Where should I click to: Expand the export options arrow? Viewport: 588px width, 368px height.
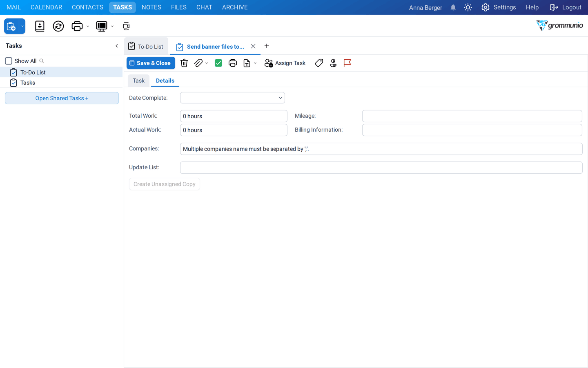tap(255, 63)
